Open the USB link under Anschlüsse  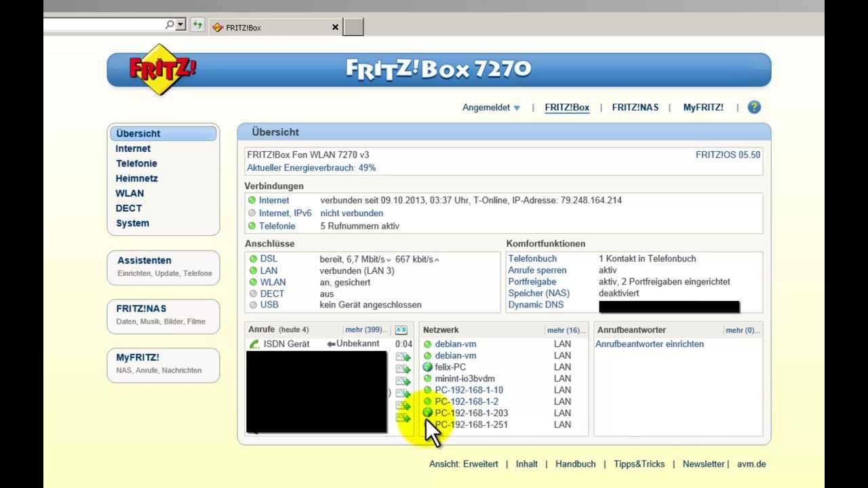pyautogui.click(x=269, y=305)
